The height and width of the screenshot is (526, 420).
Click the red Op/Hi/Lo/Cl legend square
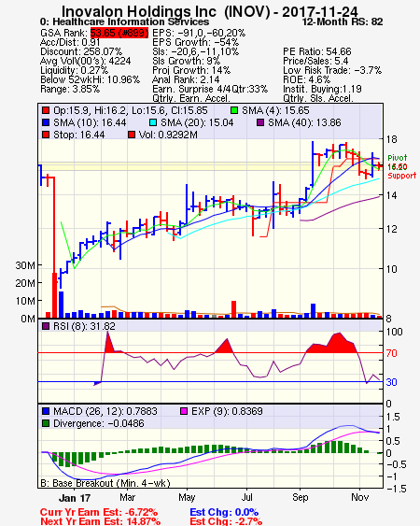[x=46, y=110]
